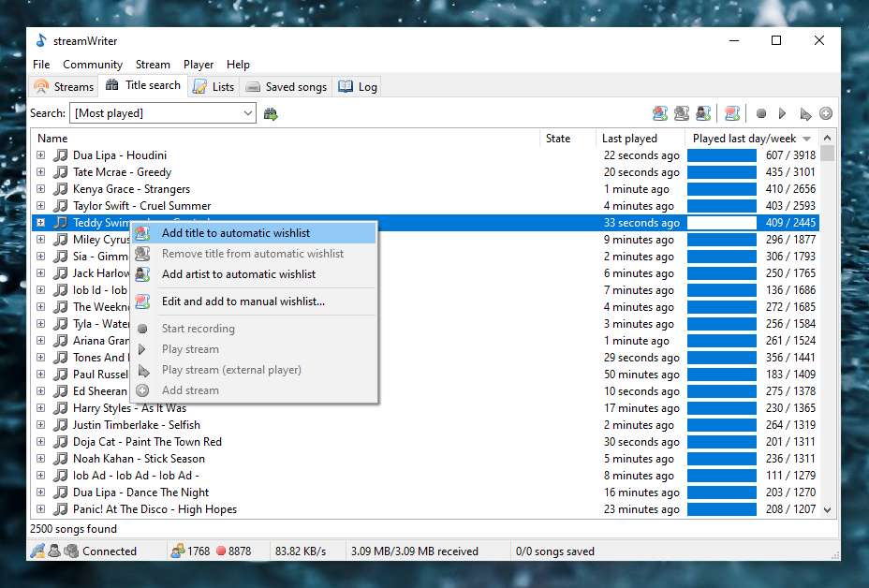
Task: Click toolbar Add artist to automatic wishlist icon
Action: [x=703, y=113]
